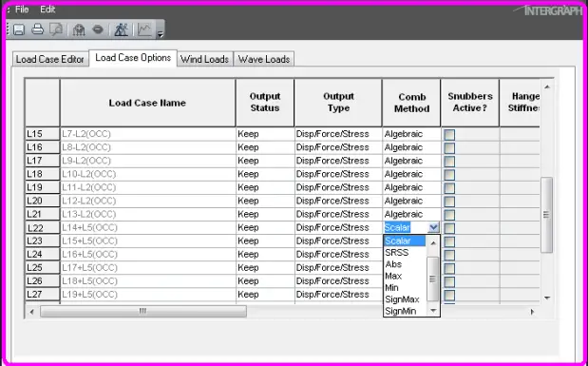Image resolution: width=588 pixels, height=366 pixels.
Task: Toggle Snubbers Active checkbox for row L18
Action: coord(449,175)
